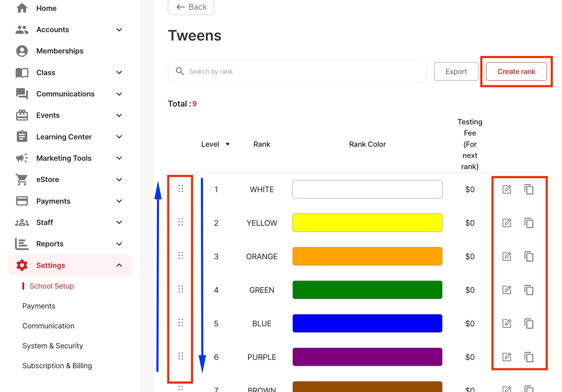
Task: Open School Setup under Settings
Action: pos(52,286)
